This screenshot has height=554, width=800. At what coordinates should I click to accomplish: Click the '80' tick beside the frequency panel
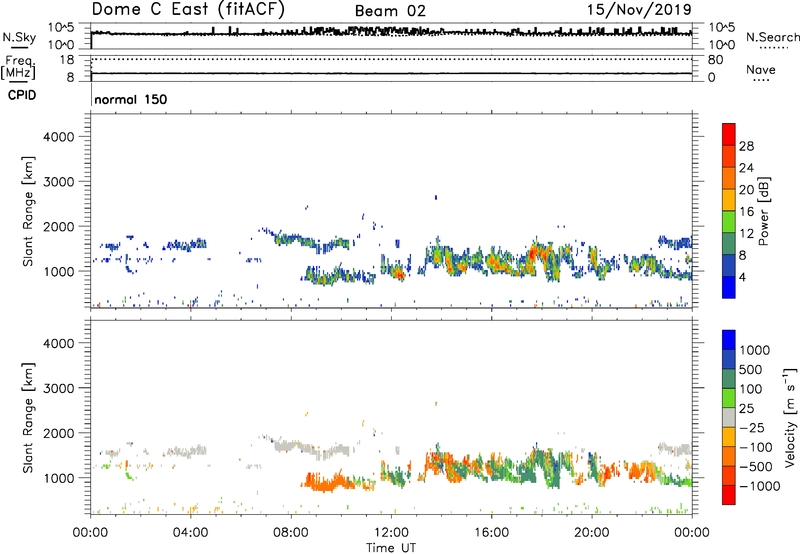[715, 60]
